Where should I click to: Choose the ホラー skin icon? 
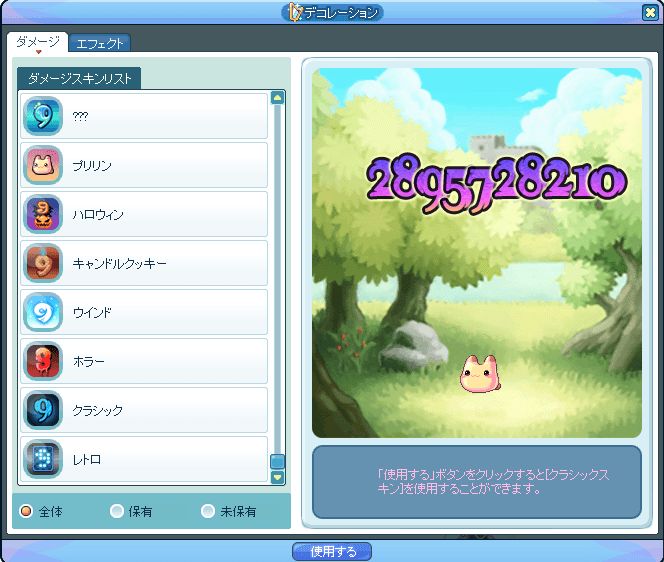pos(43,361)
